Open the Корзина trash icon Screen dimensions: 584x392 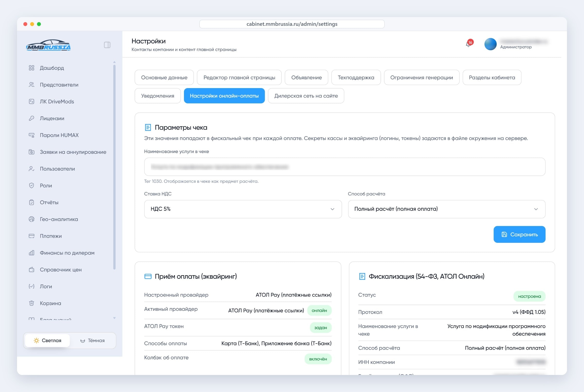(x=31, y=303)
